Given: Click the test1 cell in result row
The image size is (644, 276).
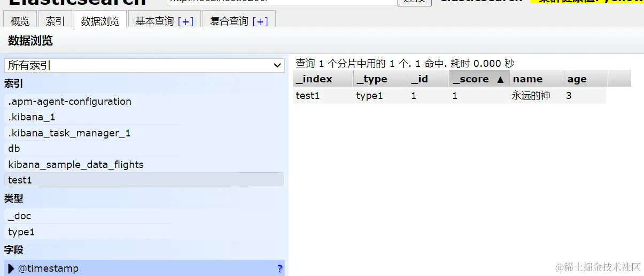Looking at the screenshot, I should pyautogui.click(x=323, y=96).
